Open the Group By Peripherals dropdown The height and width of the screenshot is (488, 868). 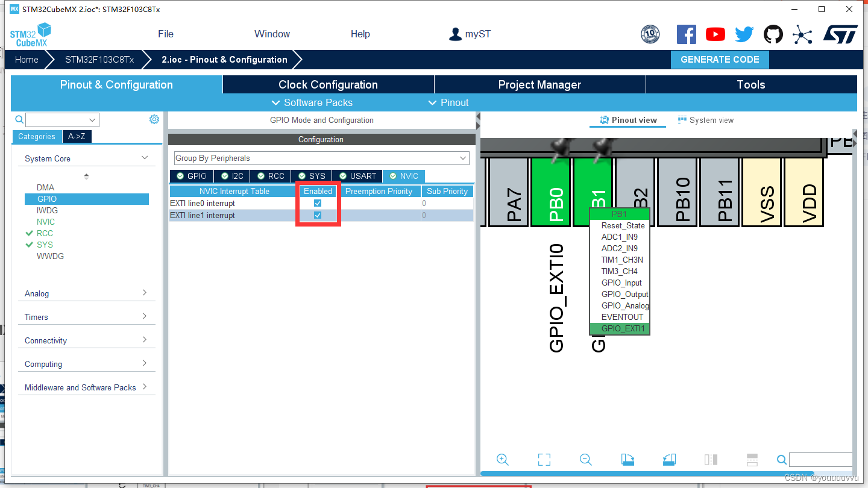click(x=321, y=158)
